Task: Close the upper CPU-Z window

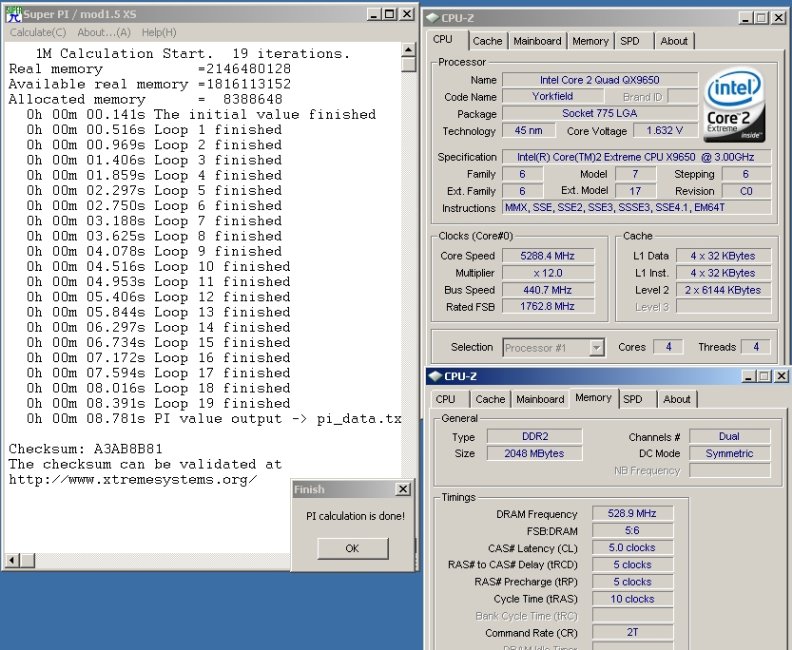Action: tap(779, 18)
